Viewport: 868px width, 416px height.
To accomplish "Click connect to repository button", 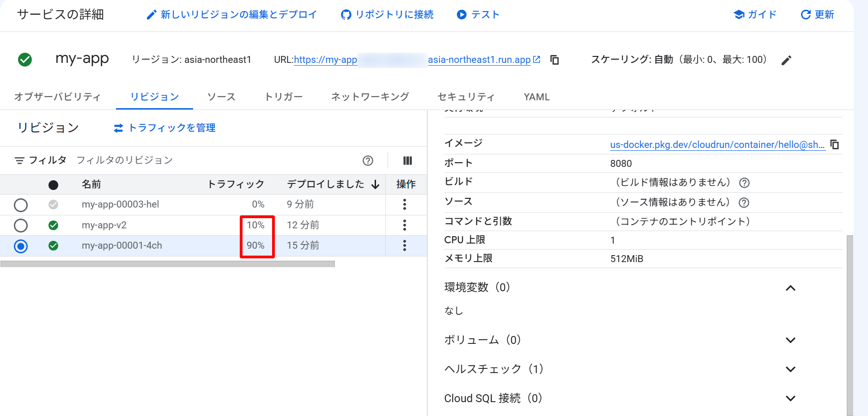I will [387, 15].
